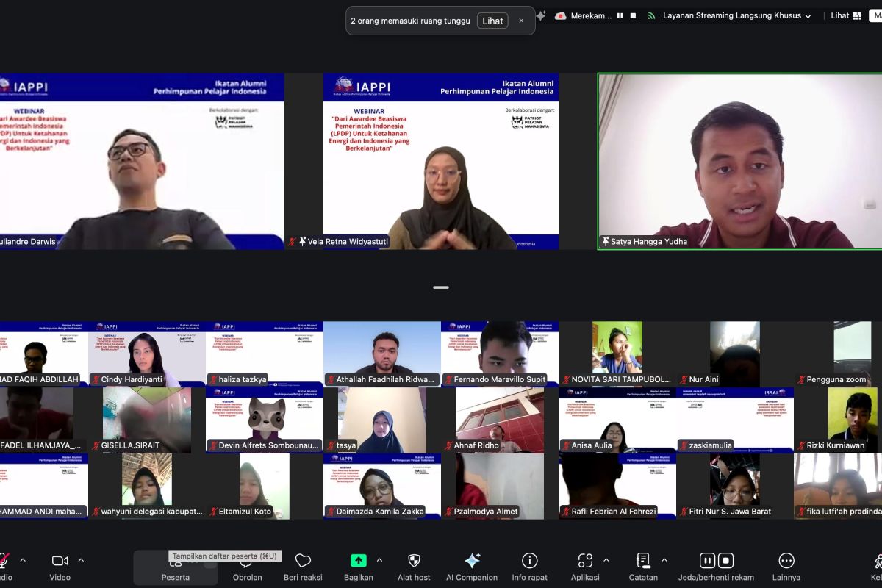882x588 pixels.
Task: Click the Beri reaksi heart icon
Action: (x=303, y=562)
